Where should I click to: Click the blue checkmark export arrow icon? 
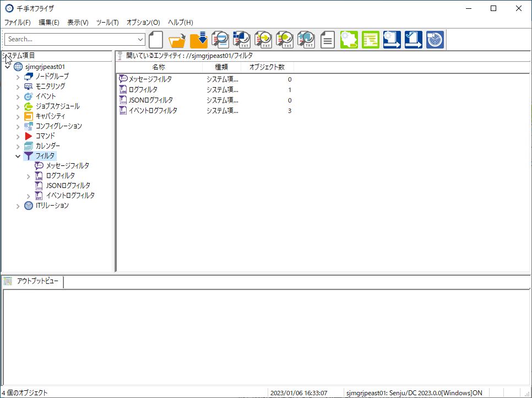413,39
